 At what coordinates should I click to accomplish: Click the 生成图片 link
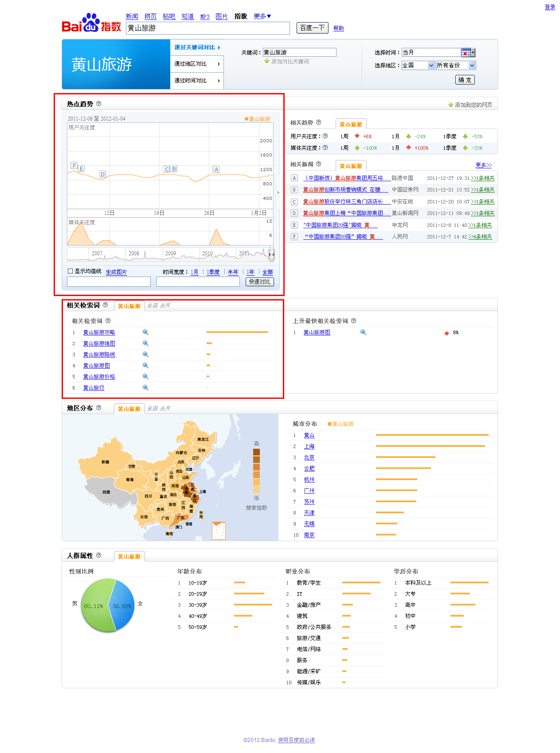(116, 272)
